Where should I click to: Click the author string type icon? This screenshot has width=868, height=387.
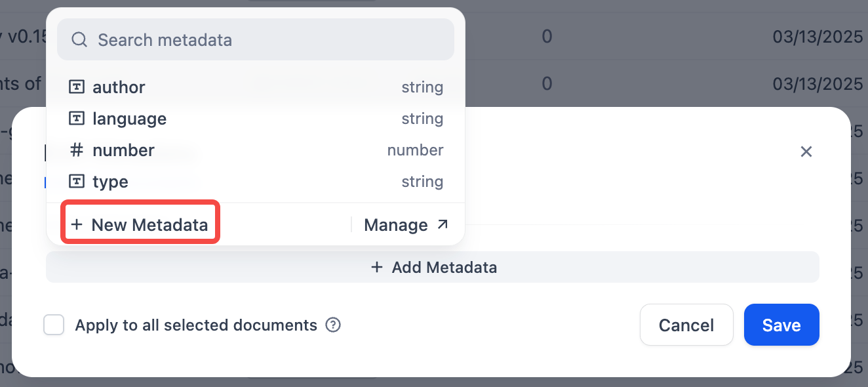click(x=77, y=87)
